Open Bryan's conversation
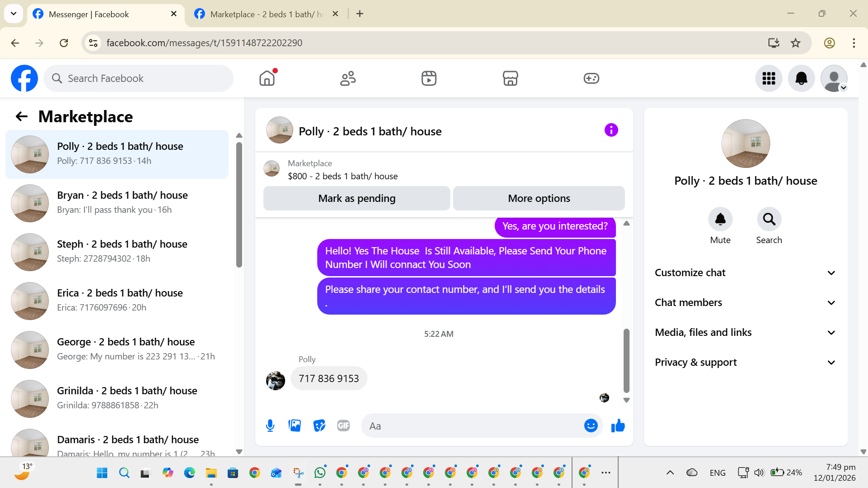Viewport: 868px width, 488px height. click(x=117, y=203)
